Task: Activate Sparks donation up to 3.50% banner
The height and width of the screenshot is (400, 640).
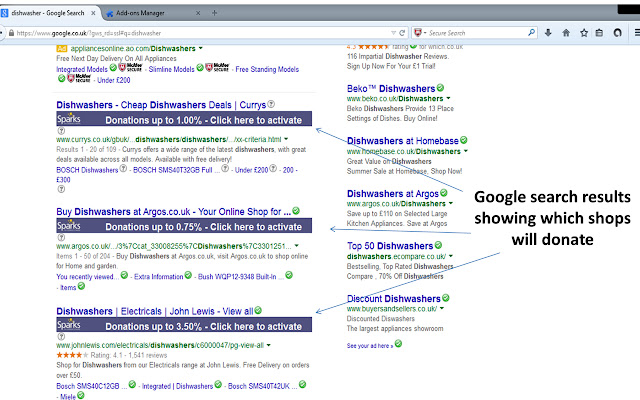Action: [184, 325]
